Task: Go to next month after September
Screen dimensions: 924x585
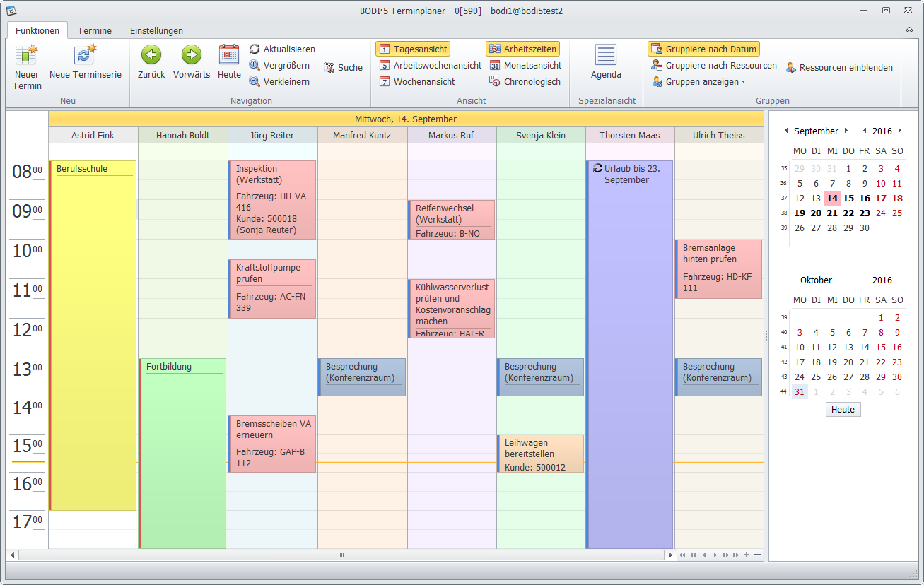Action: tap(846, 131)
